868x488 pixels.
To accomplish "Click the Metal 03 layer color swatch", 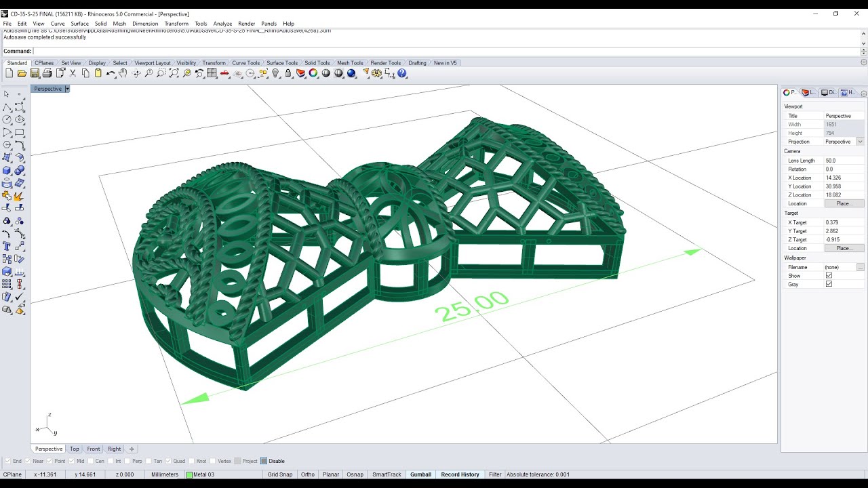I will (x=190, y=474).
